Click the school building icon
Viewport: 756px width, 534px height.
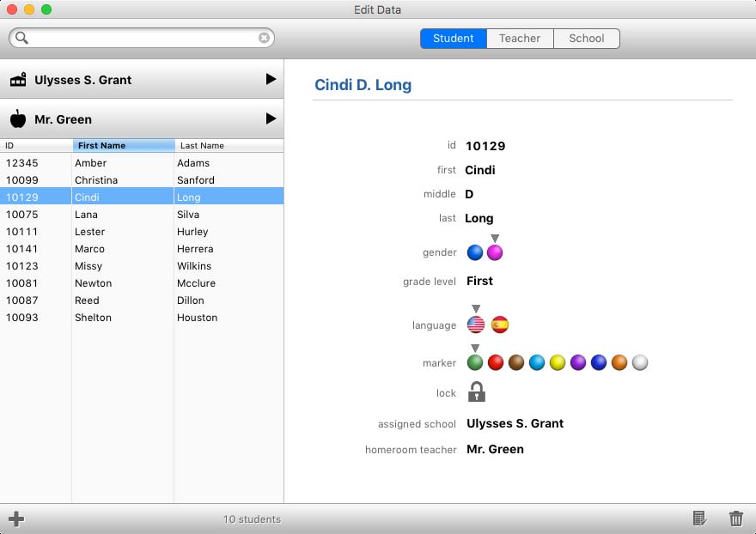point(18,80)
